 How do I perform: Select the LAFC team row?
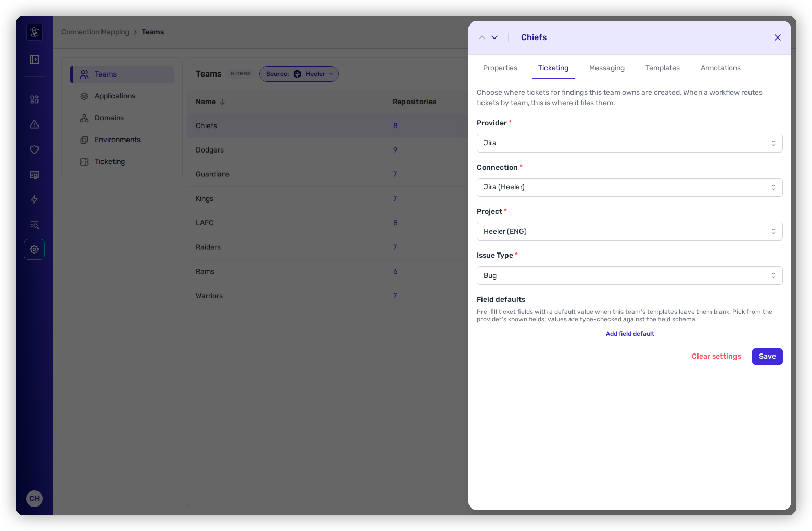[328, 223]
